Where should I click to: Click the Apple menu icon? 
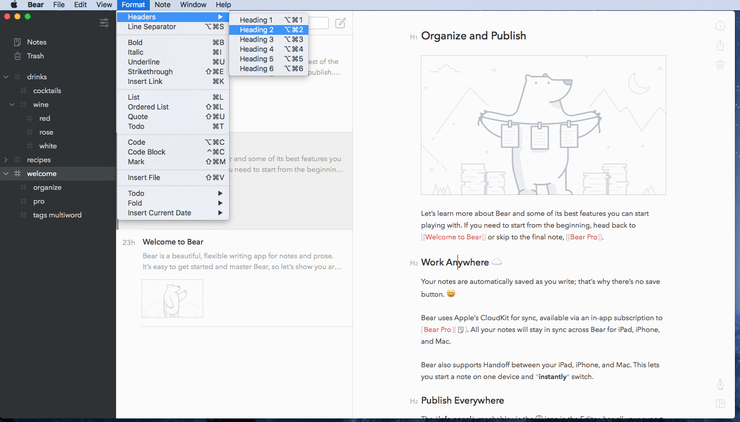coord(13,5)
